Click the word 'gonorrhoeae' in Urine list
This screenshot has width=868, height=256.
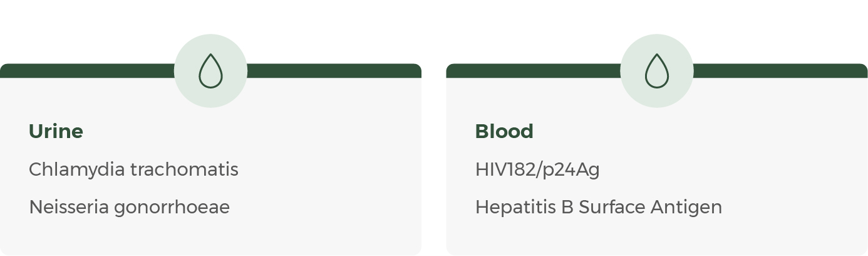click(172, 207)
